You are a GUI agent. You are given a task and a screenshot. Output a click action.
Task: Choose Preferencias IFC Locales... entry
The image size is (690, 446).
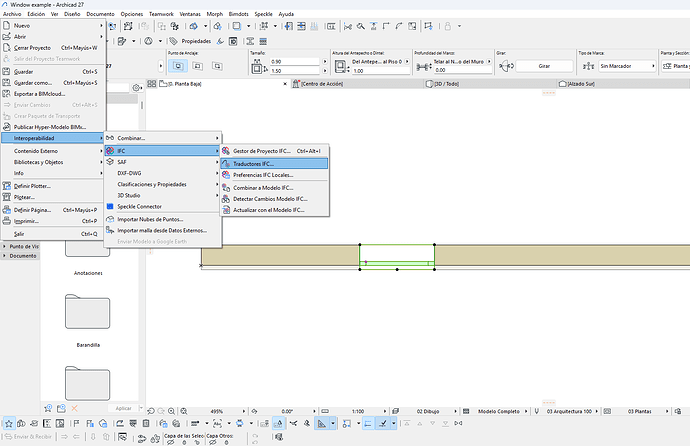point(274,175)
